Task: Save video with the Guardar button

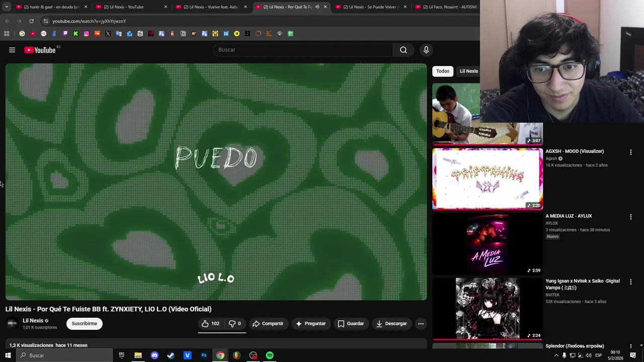Action: pos(351,323)
